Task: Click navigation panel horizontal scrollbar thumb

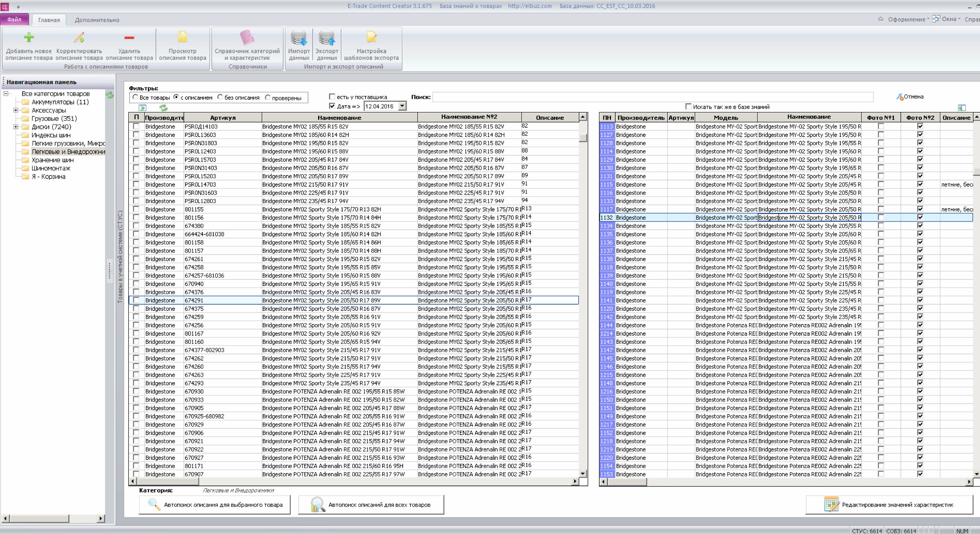Action: [39, 518]
